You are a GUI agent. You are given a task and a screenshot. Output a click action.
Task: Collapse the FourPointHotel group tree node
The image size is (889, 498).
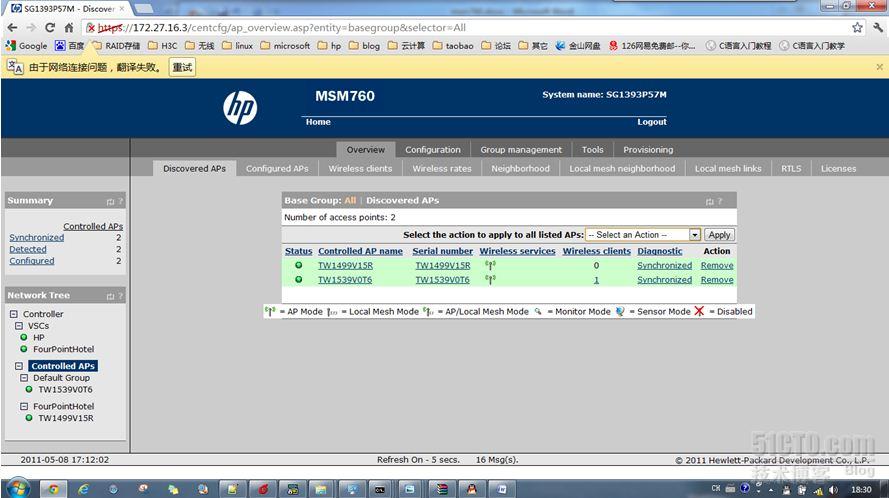tap(24, 406)
